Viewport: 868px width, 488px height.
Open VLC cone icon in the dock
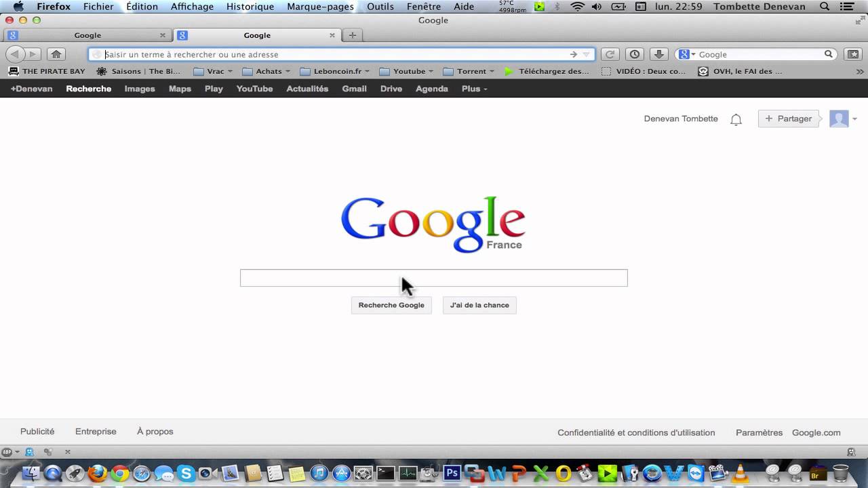(741, 473)
